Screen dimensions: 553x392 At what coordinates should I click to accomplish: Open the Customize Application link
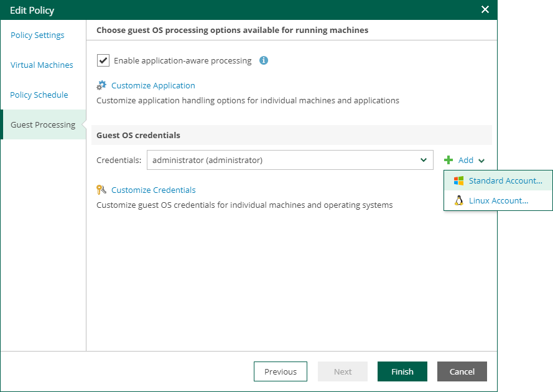(x=153, y=86)
